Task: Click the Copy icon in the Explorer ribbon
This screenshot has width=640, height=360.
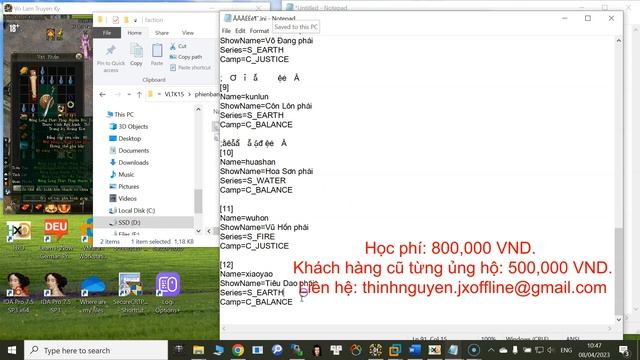Action: (x=136, y=51)
